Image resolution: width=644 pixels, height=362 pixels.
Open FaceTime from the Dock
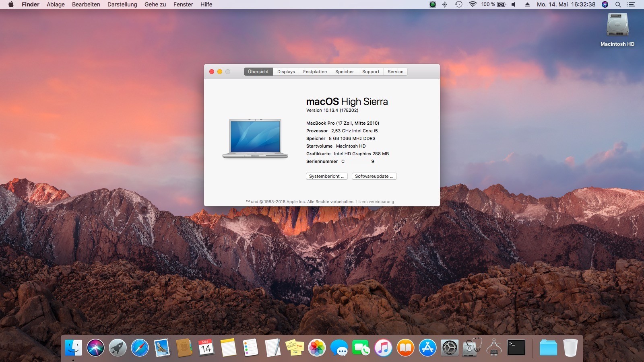(x=361, y=348)
